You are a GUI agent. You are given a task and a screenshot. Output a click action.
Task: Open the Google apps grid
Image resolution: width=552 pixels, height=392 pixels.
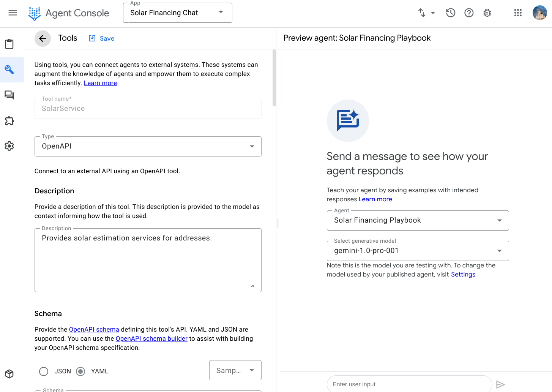(518, 13)
